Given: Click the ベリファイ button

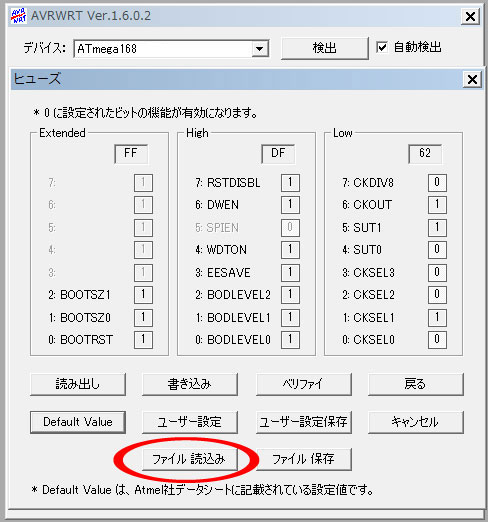Looking at the screenshot, I should pyautogui.click(x=303, y=384).
